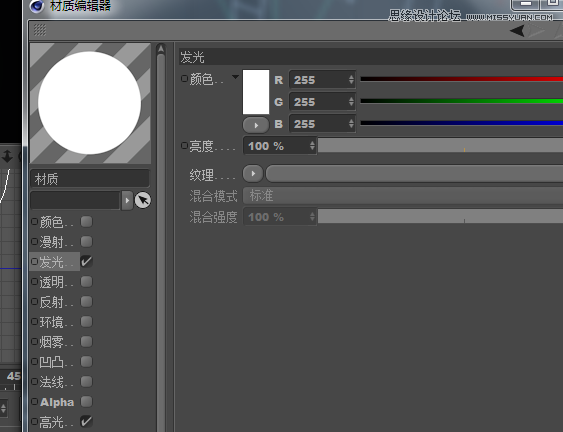Screen dimensions: 563x432
Task: Expand the 颜色 color mode triangle
Action: 235,77
